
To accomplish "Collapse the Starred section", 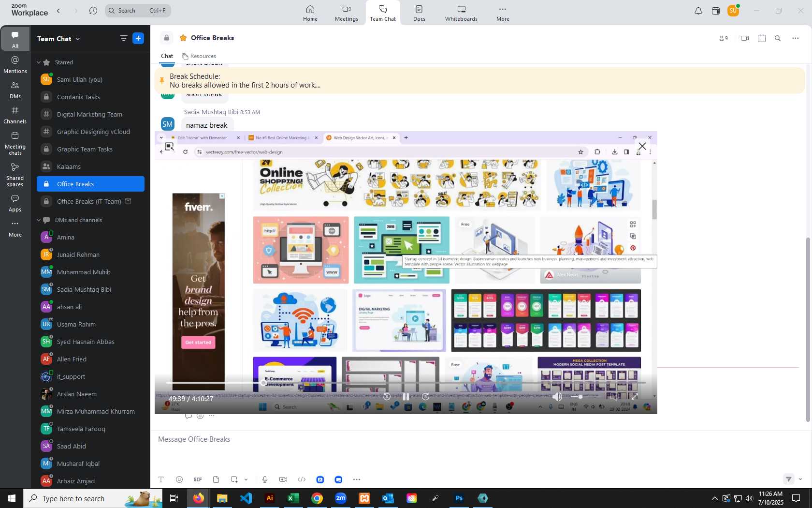I will (x=39, y=62).
